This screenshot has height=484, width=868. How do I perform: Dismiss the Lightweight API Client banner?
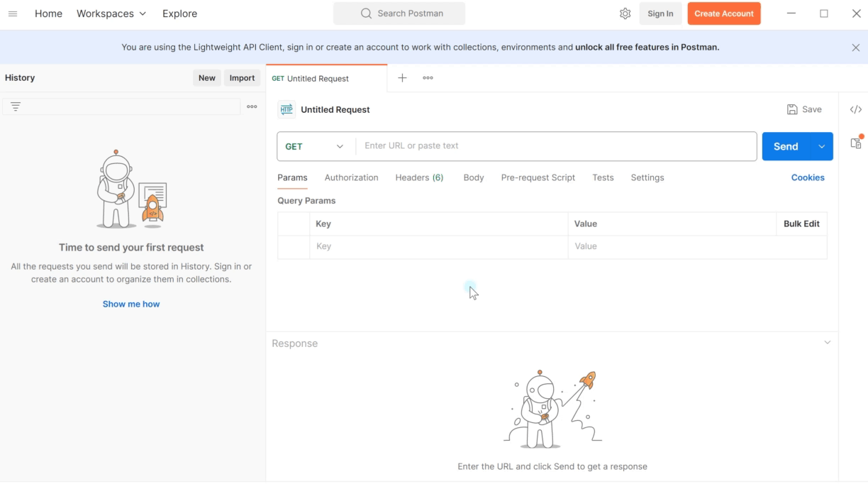click(x=855, y=48)
